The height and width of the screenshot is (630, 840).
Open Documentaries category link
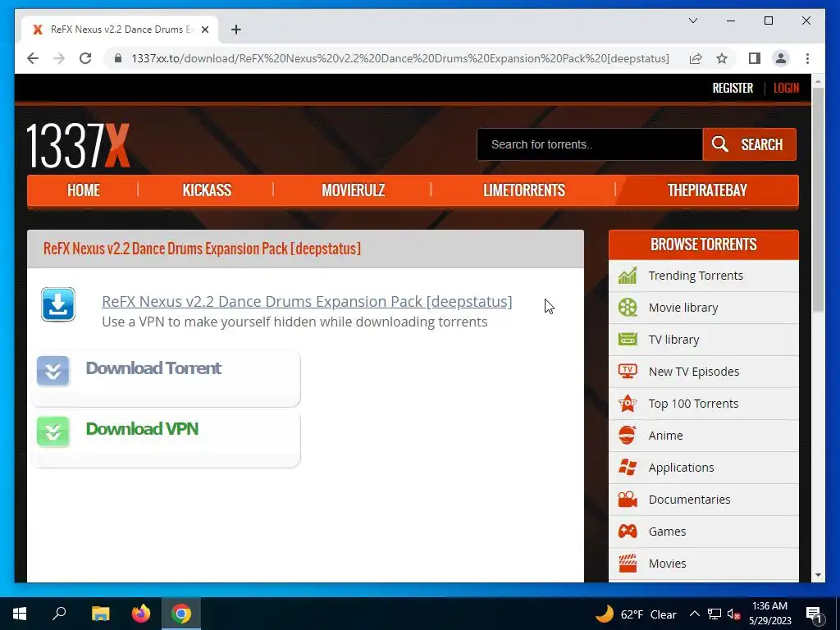tap(689, 500)
